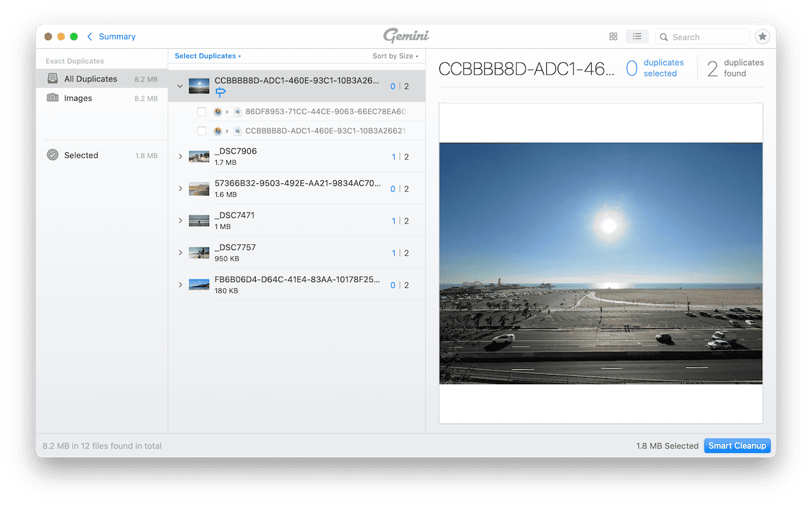Collapse the CCBBBB8D duplicate group
This screenshot has height=505, width=812.
[x=180, y=86]
